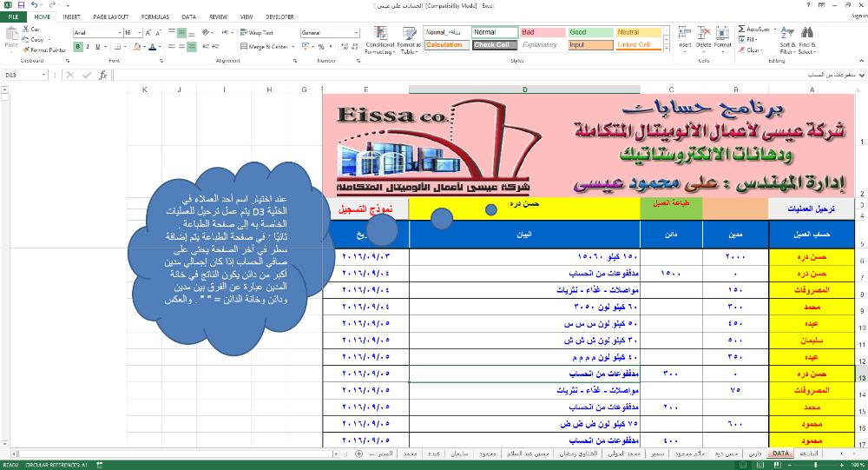This screenshot has width=868, height=470.
Task: Switch to the INSERT ribbon tab
Action: 71,17
